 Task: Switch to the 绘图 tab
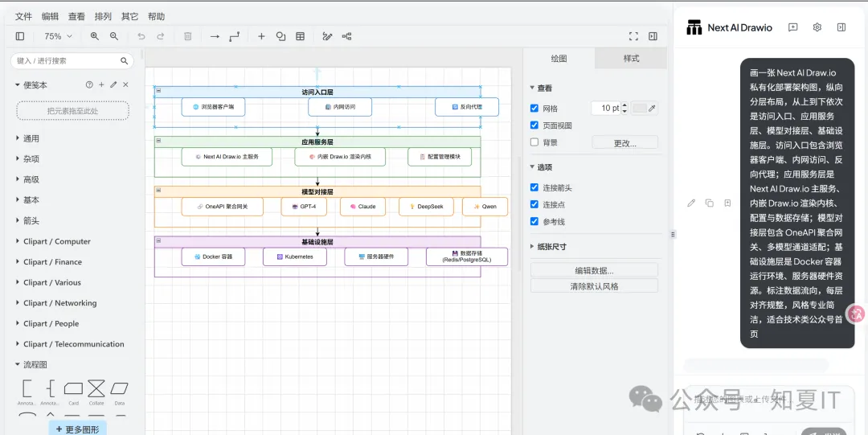click(x=559, y=58)
